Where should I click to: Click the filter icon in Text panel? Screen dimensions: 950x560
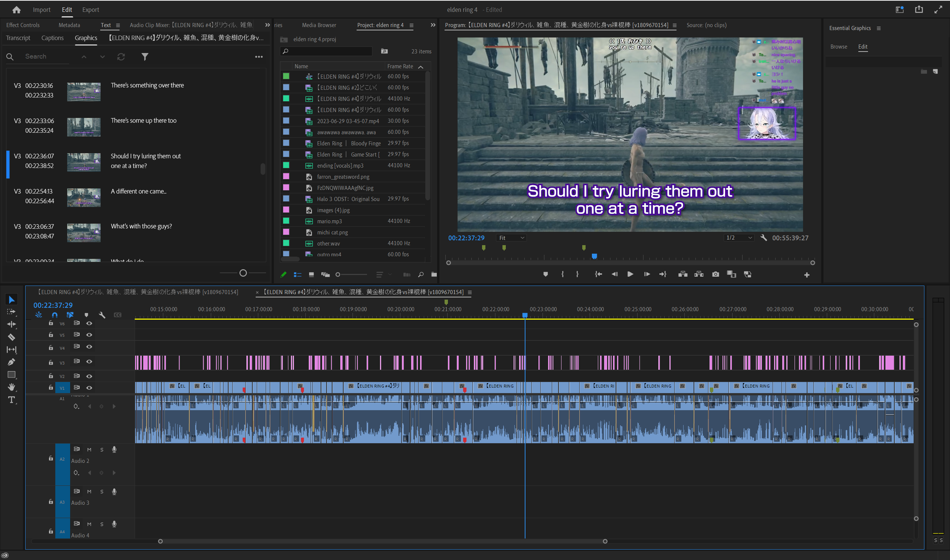click(x=145, y=57)
